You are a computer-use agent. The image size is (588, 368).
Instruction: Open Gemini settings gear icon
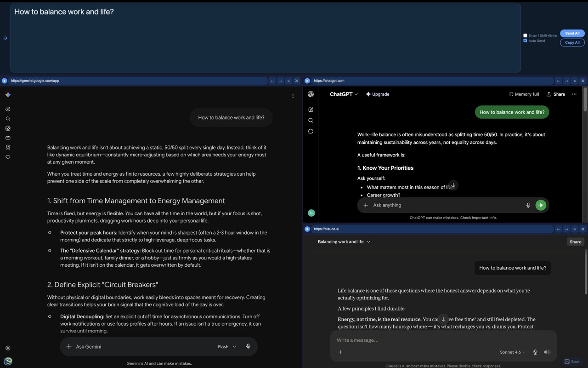[x=8, y=348]
